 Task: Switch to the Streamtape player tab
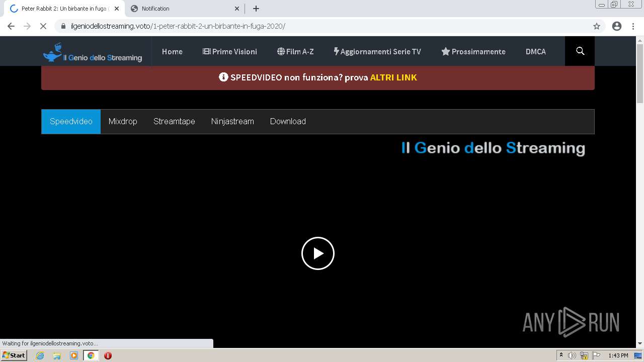(x=174, y=122)
